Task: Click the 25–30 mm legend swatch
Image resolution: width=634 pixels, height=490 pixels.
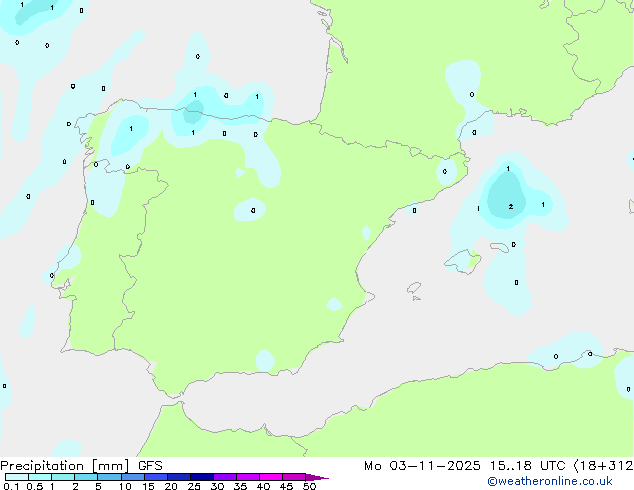Action: click(x=201, y=477)
